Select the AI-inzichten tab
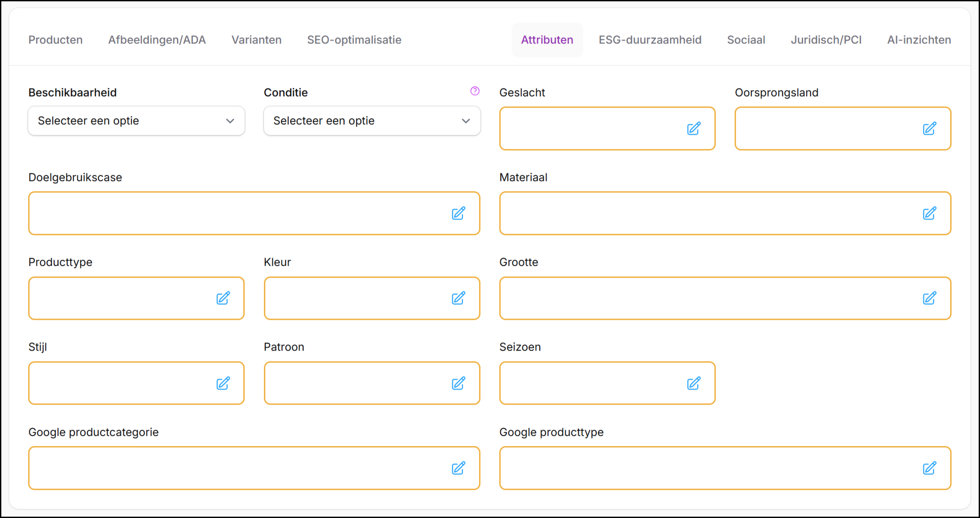The height and width of the screenshot is (518, 980). [919, 40]
